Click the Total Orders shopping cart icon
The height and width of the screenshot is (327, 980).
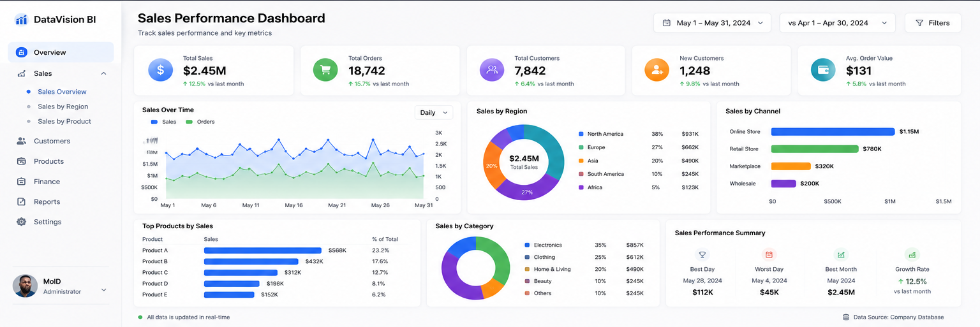pyautogui.click(x=325, y=70)
